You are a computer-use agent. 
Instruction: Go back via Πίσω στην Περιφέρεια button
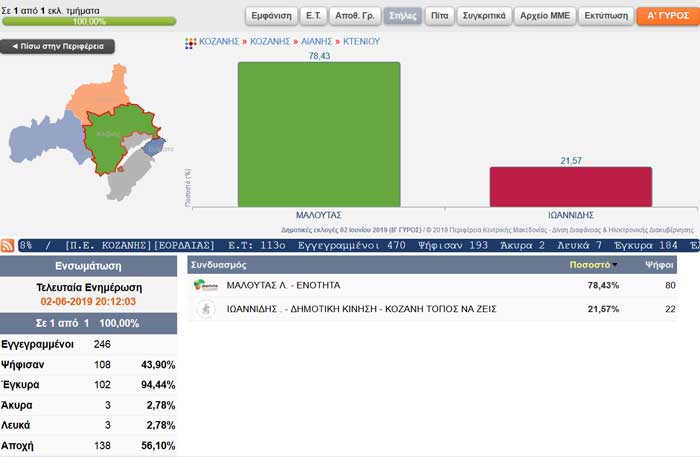pos(58,46)
